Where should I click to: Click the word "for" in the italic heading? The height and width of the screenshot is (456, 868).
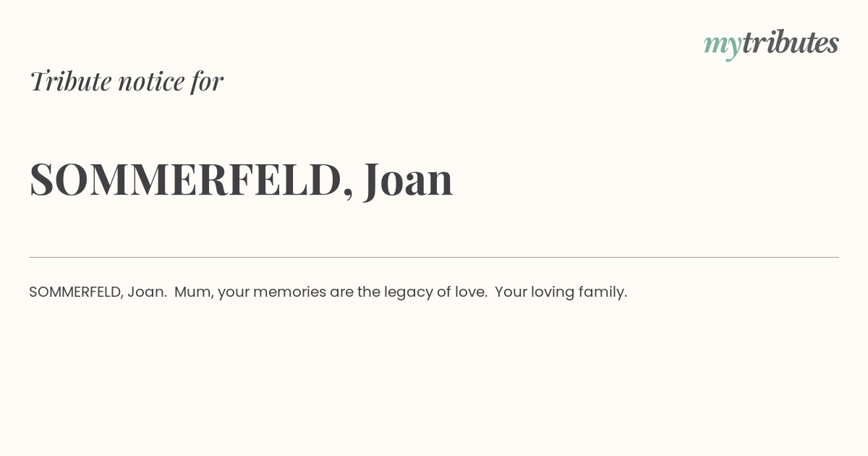click(207, 81)
